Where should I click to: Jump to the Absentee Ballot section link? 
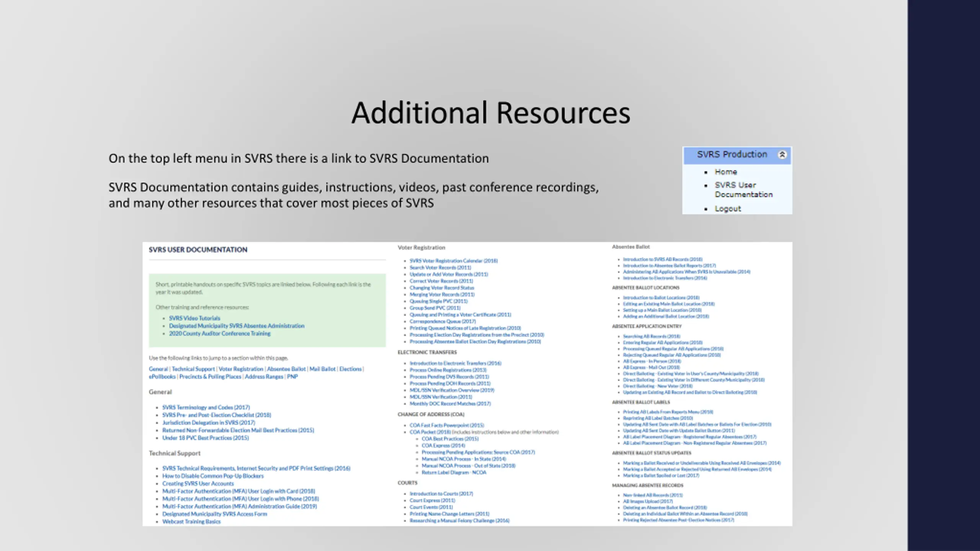pyautogui.click(x=286, y=369)
